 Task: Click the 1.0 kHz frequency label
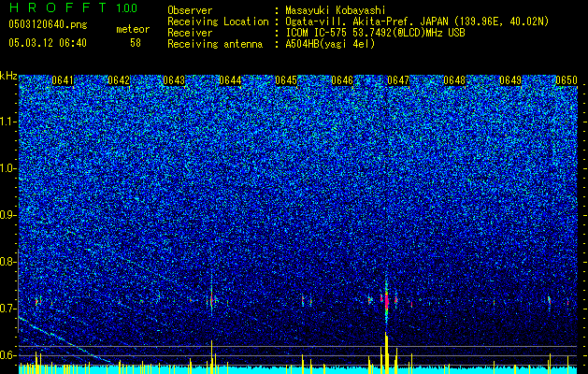point(7,168)
